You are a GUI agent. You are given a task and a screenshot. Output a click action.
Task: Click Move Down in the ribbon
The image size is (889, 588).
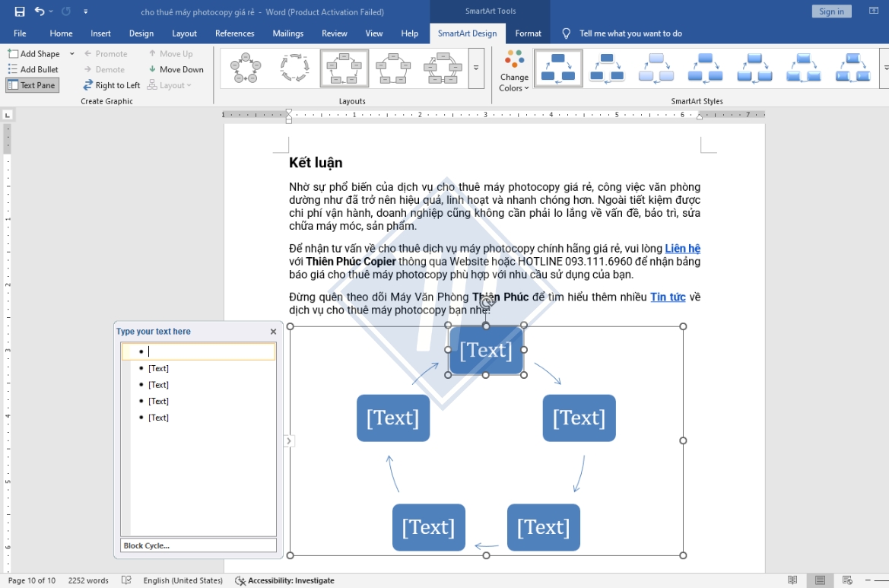click(x=176, y=69)
